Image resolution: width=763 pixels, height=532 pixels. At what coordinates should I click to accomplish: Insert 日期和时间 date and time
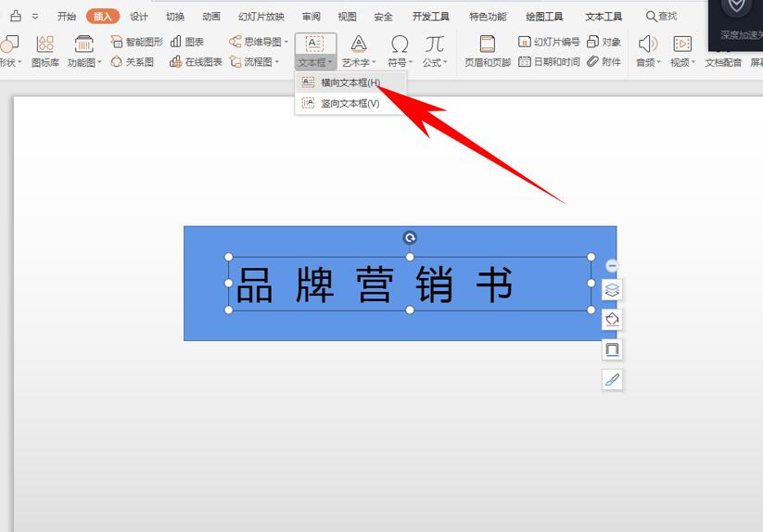point(549,62)
